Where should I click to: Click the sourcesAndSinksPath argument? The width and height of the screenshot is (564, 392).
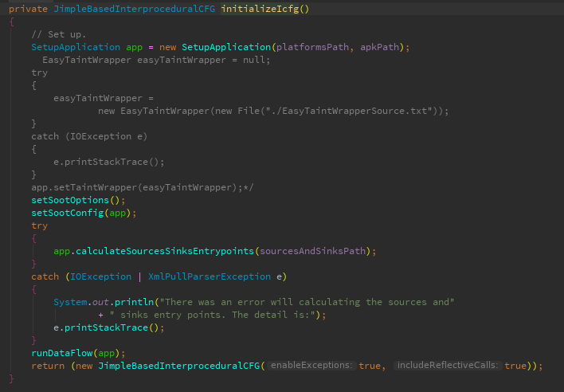314,251
